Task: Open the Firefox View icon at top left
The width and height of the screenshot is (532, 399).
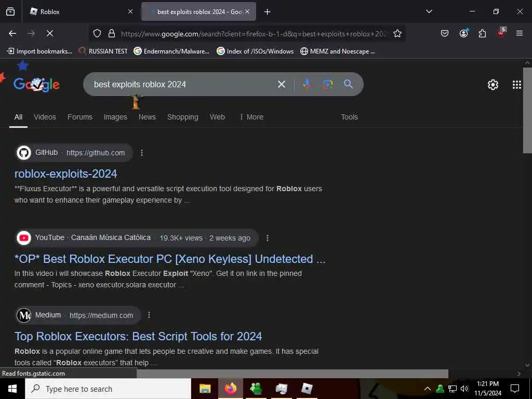Action: (10, 11)
